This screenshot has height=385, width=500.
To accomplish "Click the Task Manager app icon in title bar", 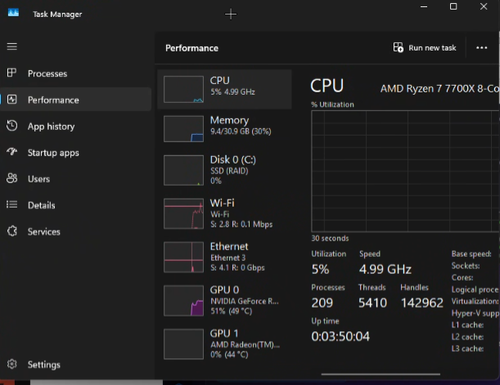I will coord(13,13).
